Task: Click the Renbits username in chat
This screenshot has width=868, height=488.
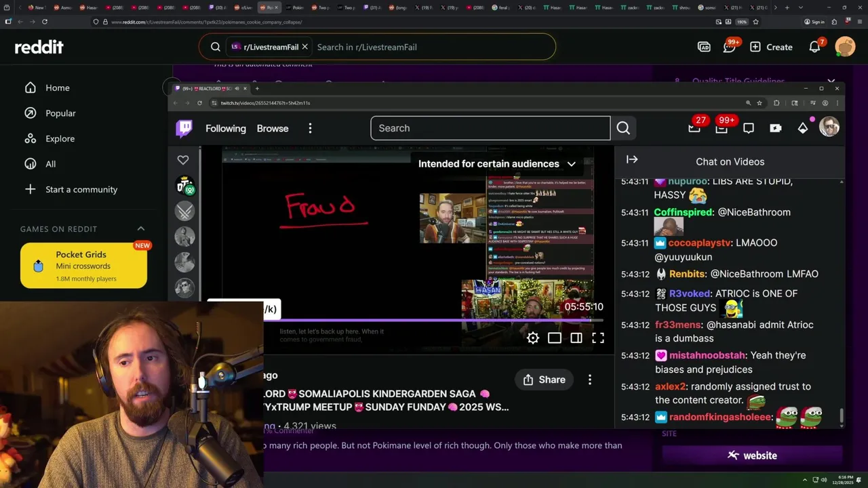Action: click(687, 274)
